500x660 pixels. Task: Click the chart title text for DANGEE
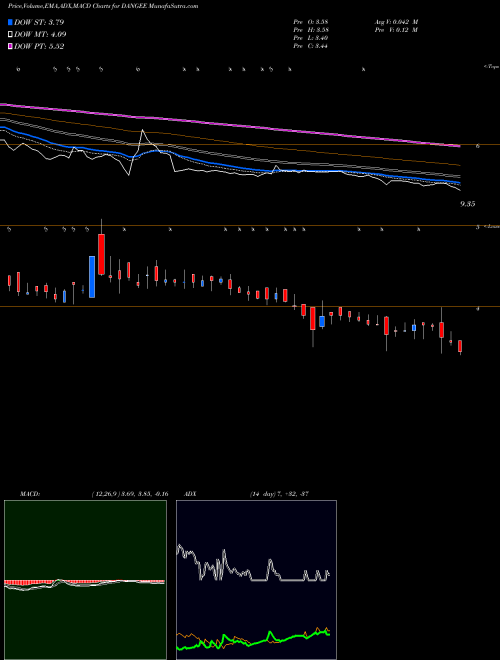[x=103, y=6]
